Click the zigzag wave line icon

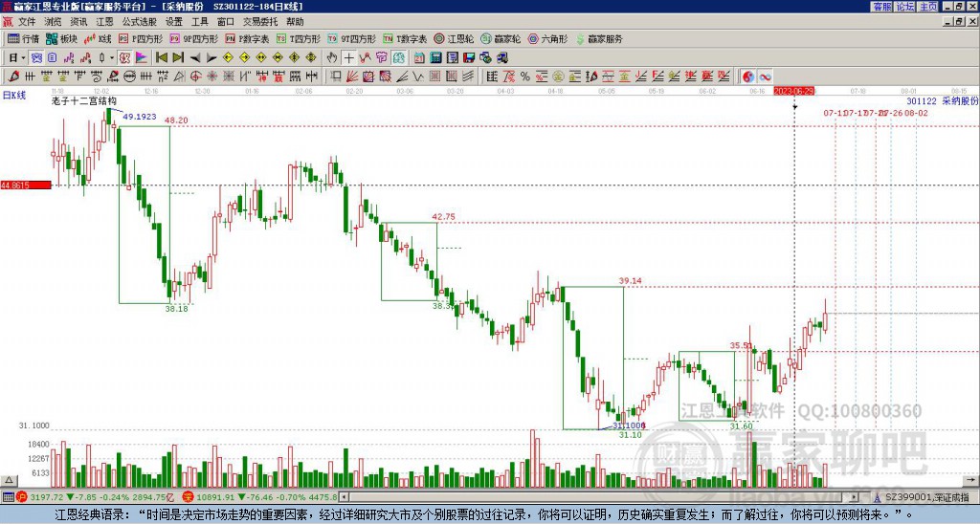tap(418, 76)
